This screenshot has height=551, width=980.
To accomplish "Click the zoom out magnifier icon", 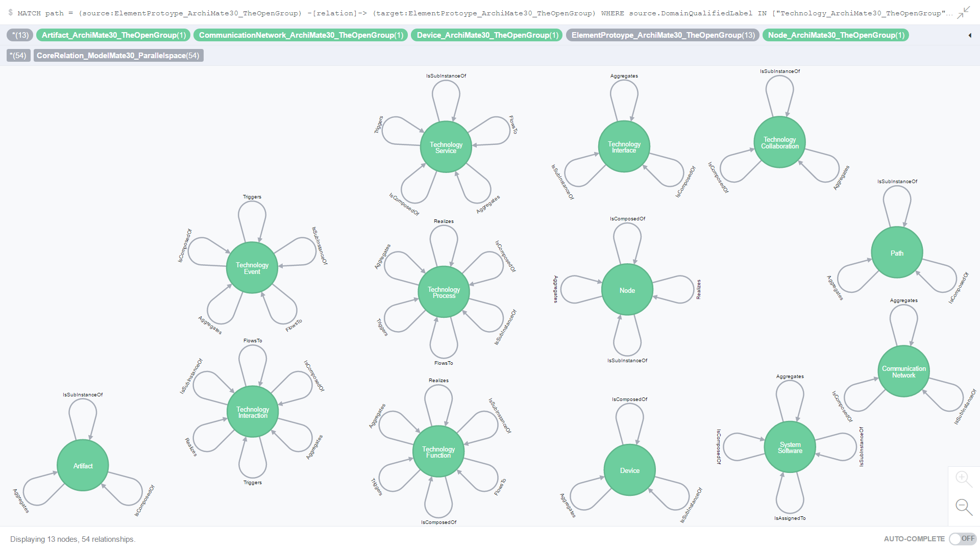I will point(963,507).
